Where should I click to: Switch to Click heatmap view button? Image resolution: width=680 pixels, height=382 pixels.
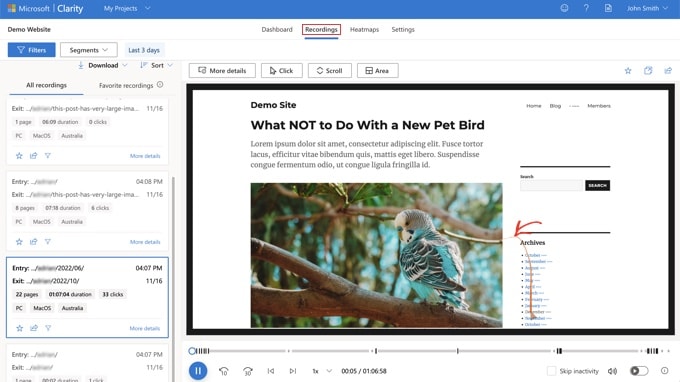tap(281, 71)
